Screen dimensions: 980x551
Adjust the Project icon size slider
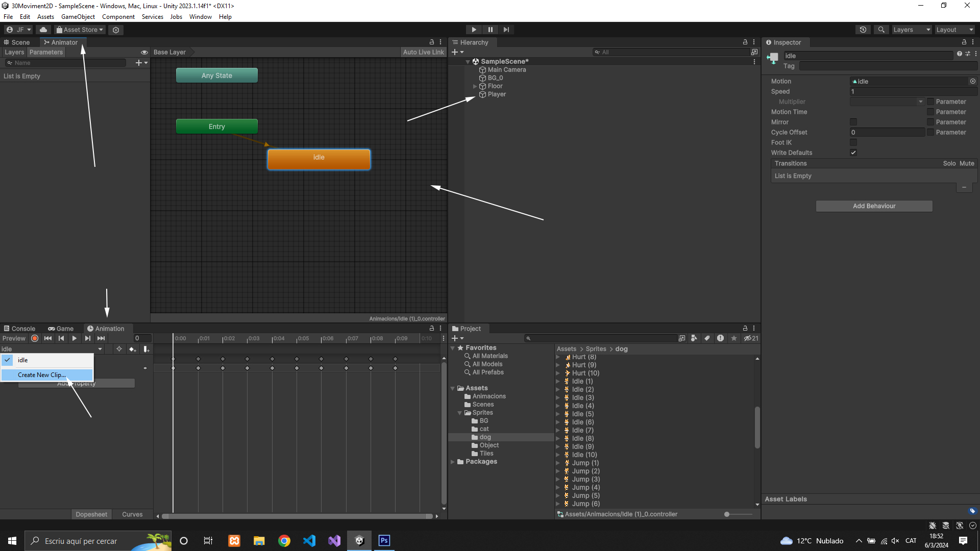[727, 514]
